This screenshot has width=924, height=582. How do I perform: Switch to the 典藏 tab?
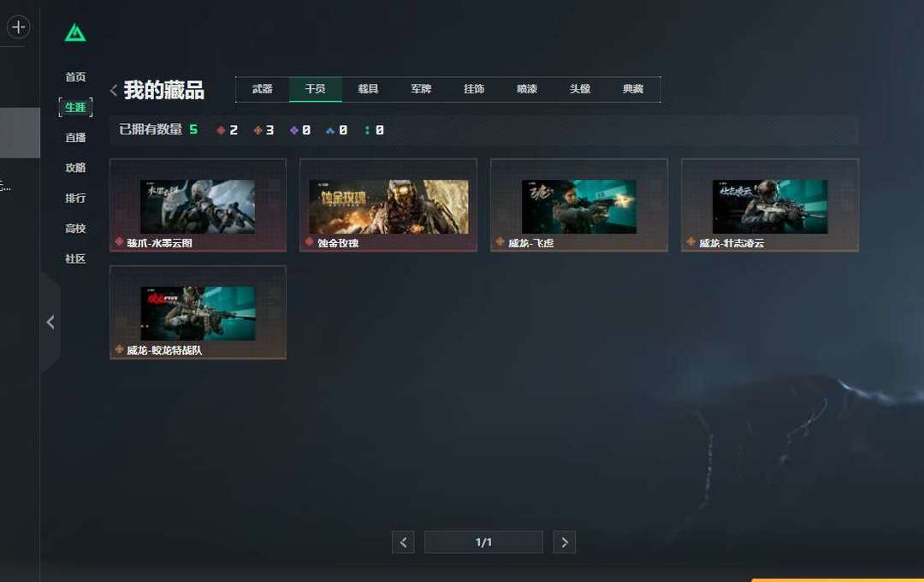(633, 89)
